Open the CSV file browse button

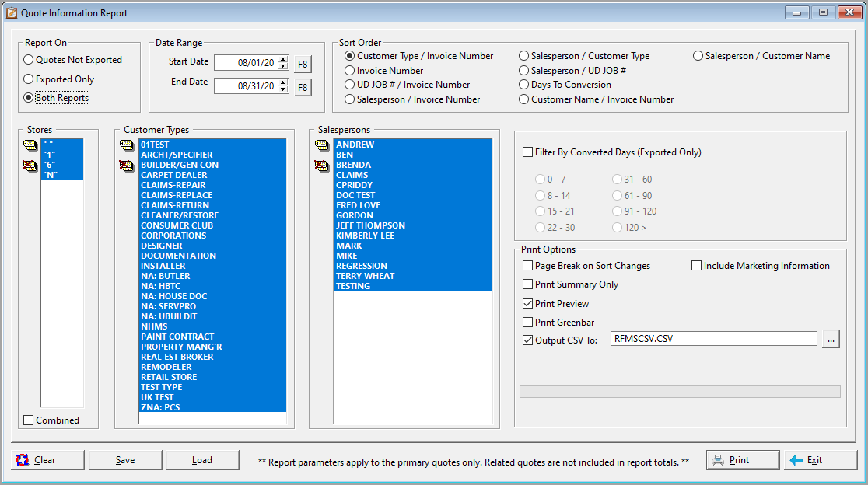tap(831, 339)
